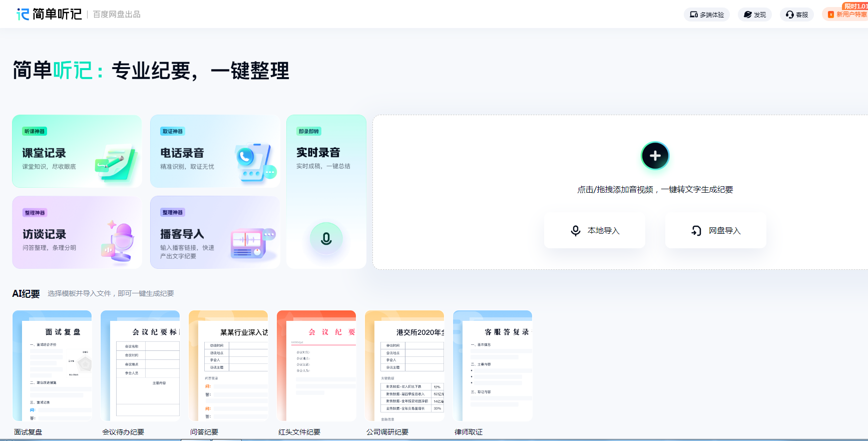
Task: Click the 听课神器 tag
Action: [35, 131]
